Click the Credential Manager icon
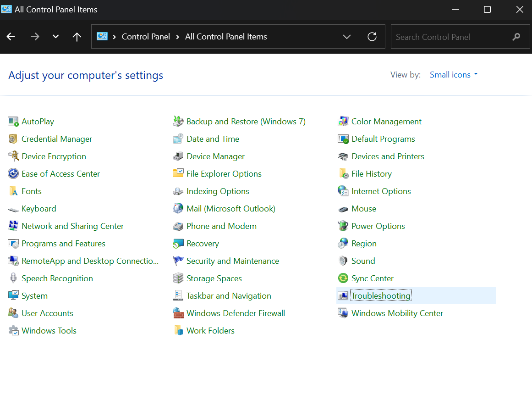532x406 pixels. [13, 139]
